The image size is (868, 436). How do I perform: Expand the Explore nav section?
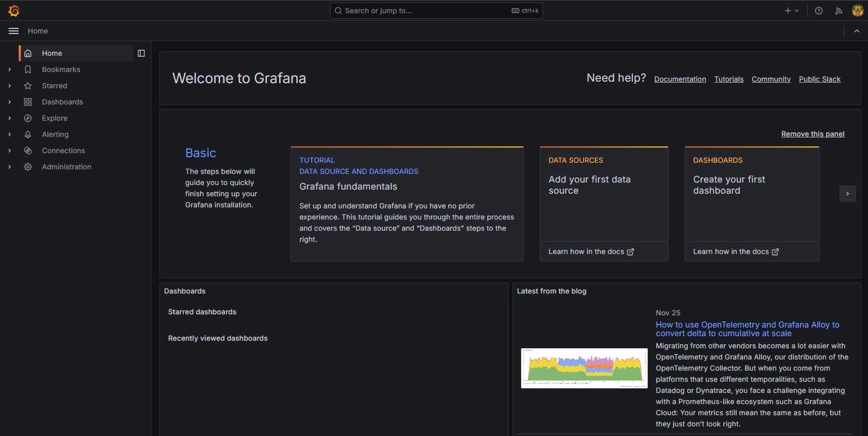[10, 118]
